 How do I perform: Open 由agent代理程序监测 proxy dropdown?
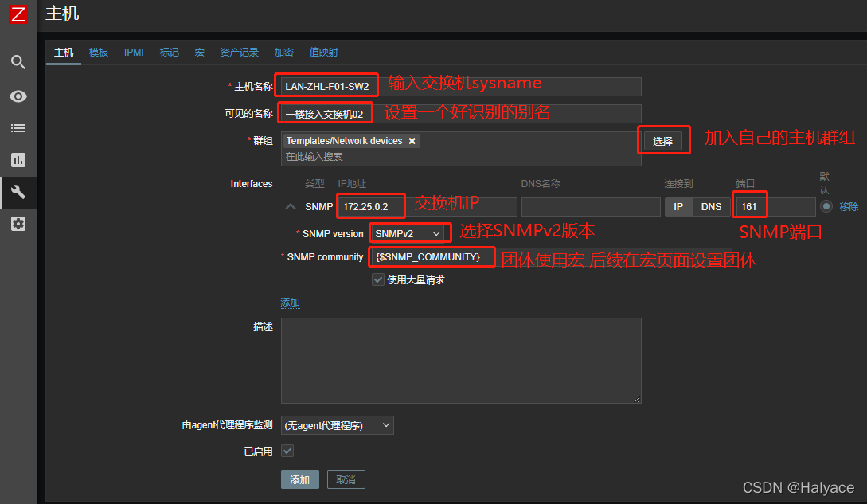[x=338, y=425]
